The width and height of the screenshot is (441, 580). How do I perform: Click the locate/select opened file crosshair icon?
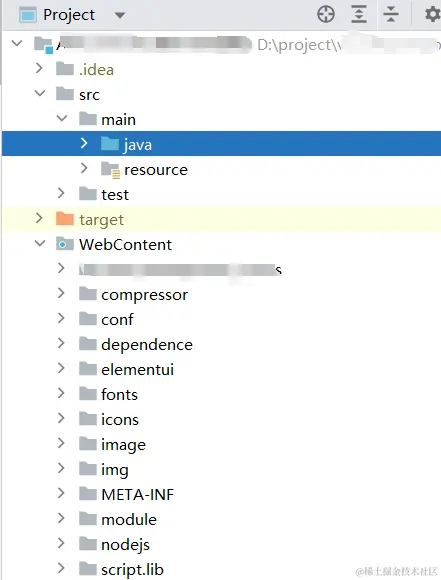click(x=326, y=14)
